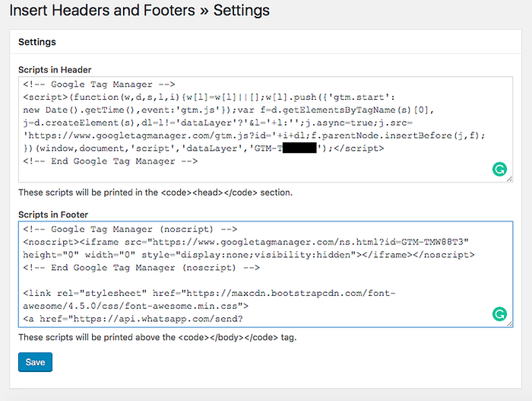Click the 'Insert Headers and Footers » Settings' title

coord(139,10)
